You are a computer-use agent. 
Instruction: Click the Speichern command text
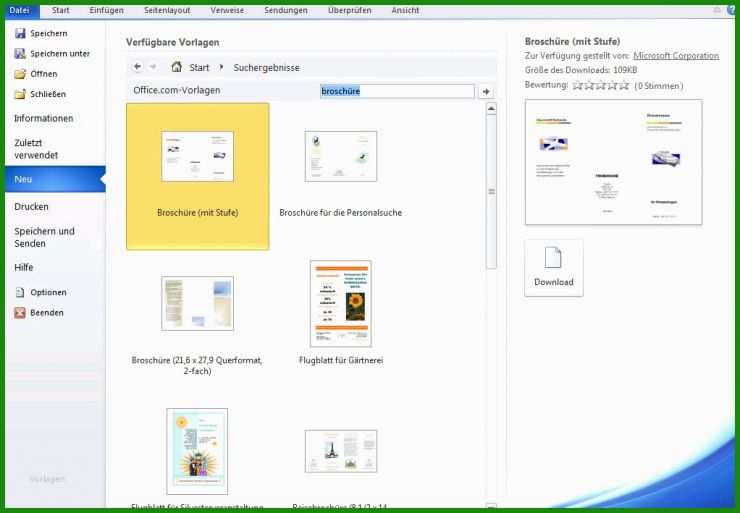tap(49, 34)
